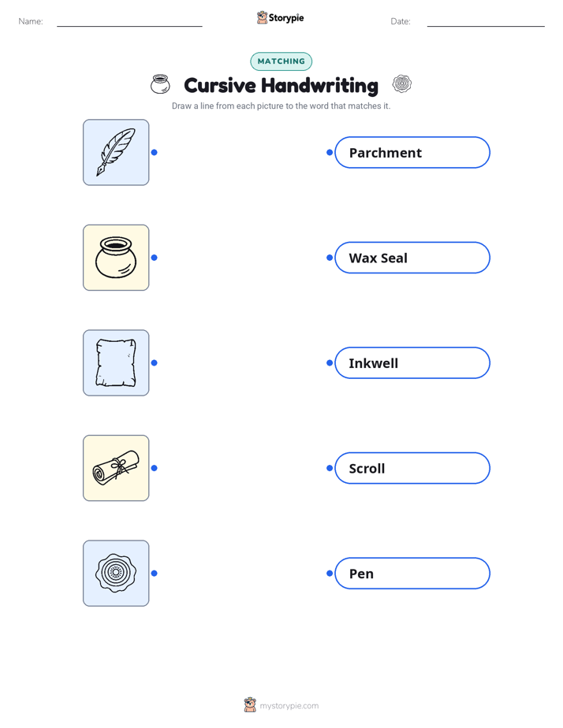Screen dimensions: 563x728
Task: Select the rolled scroll picture tile
Action: [x=116, y=468]
